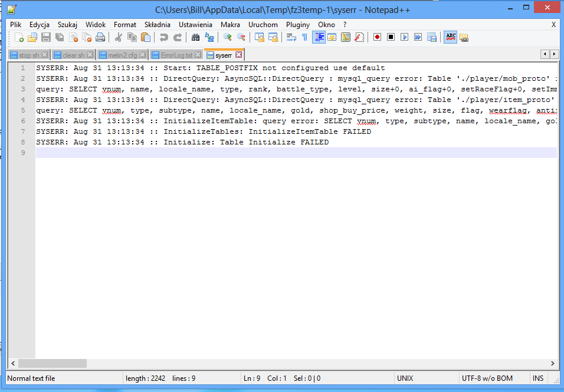Close all documents via toolbar icon

pos(87,37)
